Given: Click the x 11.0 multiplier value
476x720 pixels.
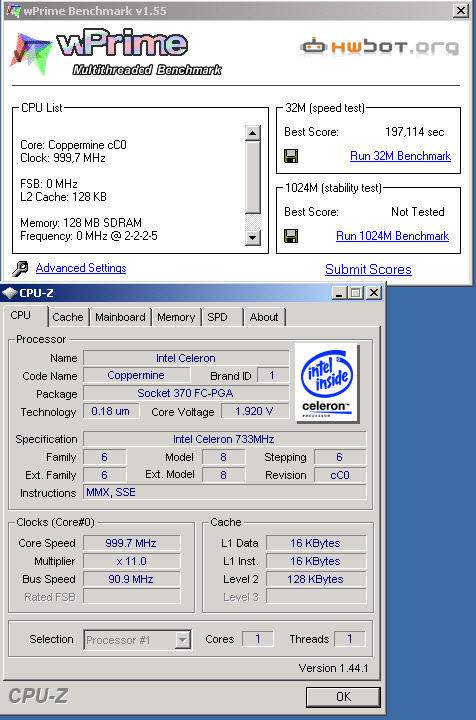Looking at the screenshot, I should click(x=131, y=562).
